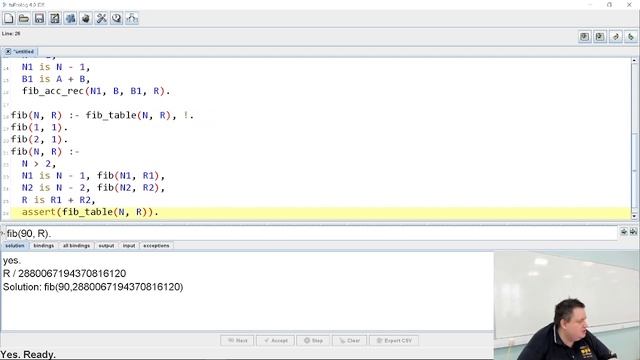Focus the query field containing fib(90, R).
The height and width of the screenshot is (360, 640).
click(311, 233)
